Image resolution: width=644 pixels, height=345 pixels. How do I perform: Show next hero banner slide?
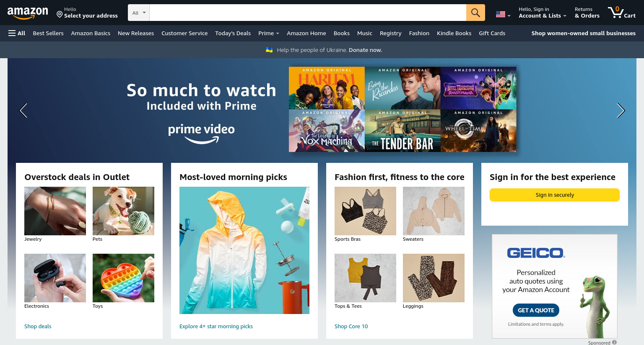[621, 111]
